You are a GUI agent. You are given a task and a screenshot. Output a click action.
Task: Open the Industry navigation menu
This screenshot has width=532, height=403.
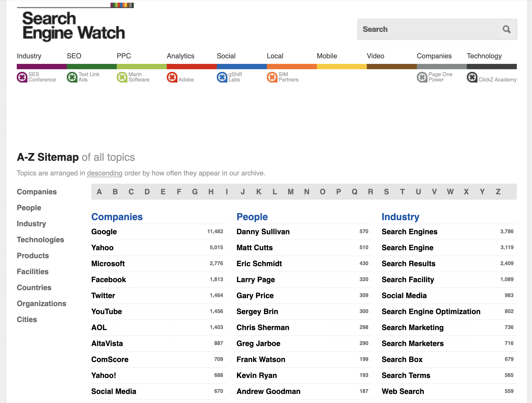29,56
